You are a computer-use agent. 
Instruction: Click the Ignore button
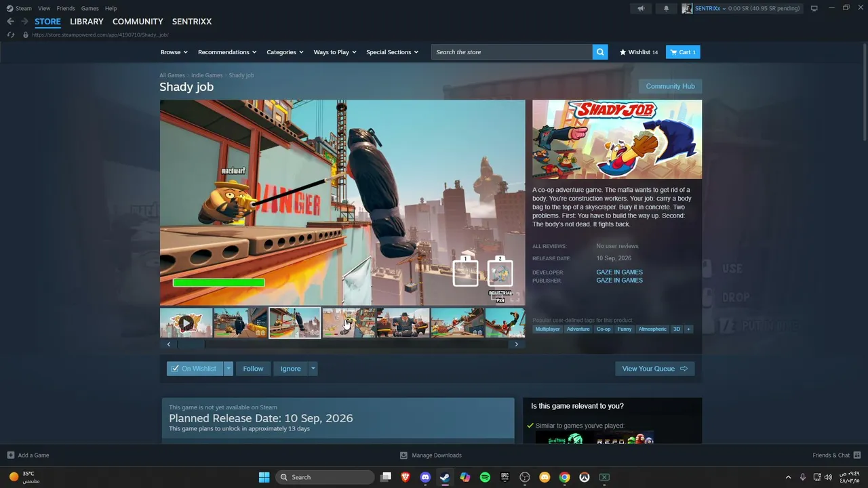[x=290, y=369]
